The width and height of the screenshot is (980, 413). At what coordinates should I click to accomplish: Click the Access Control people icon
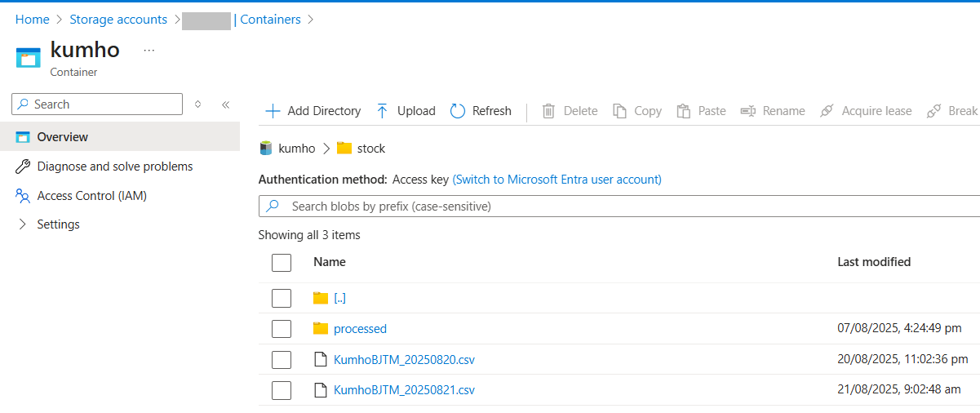(22, 196)
